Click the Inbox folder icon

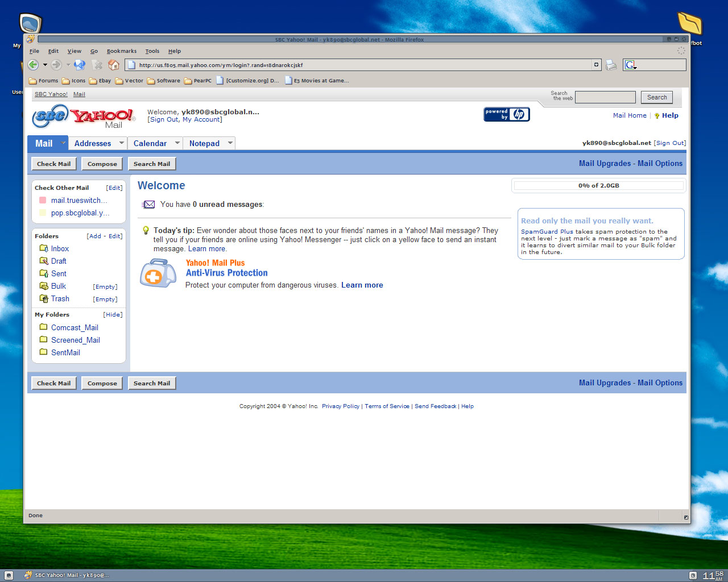[x=44, y=248]
